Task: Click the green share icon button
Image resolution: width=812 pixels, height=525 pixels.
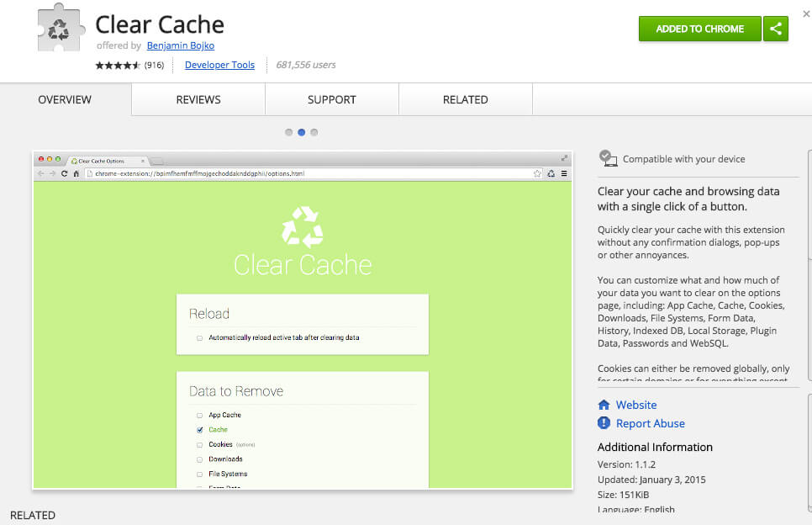Action: (x=775, y=29)
